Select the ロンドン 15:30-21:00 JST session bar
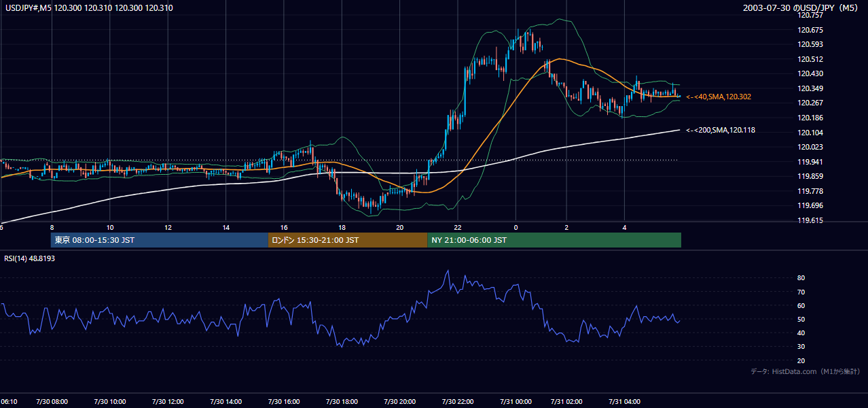868x408 pixels. click(x=348, y=240)
